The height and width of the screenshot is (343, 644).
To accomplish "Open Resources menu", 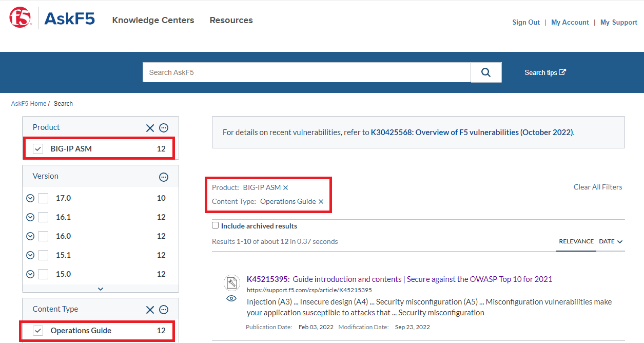I will [x=231, y=20].
